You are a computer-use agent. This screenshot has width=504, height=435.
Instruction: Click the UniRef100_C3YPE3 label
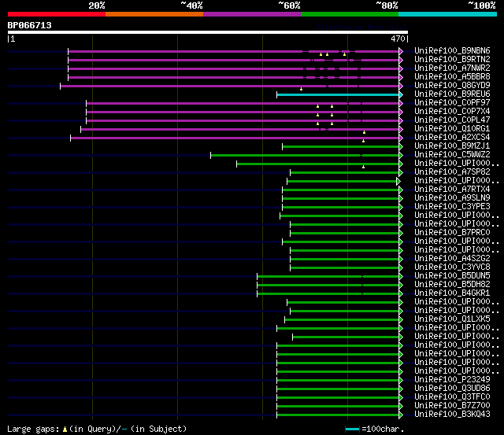click(x=452, y=206)
